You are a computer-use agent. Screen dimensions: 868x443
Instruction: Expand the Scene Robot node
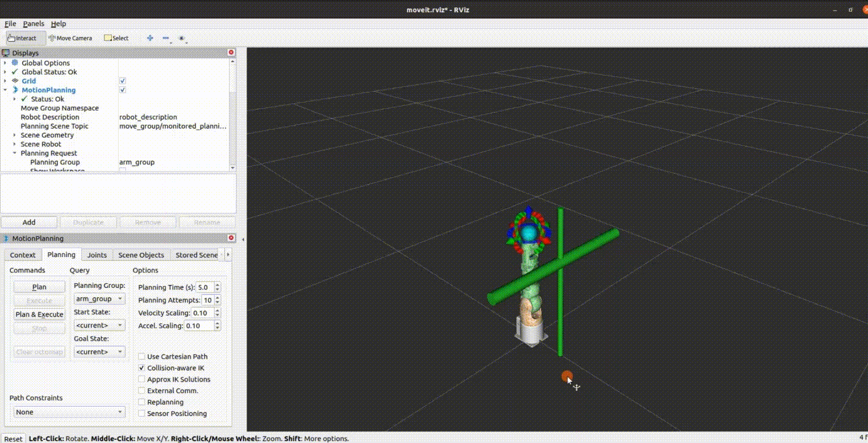(15, 144)
